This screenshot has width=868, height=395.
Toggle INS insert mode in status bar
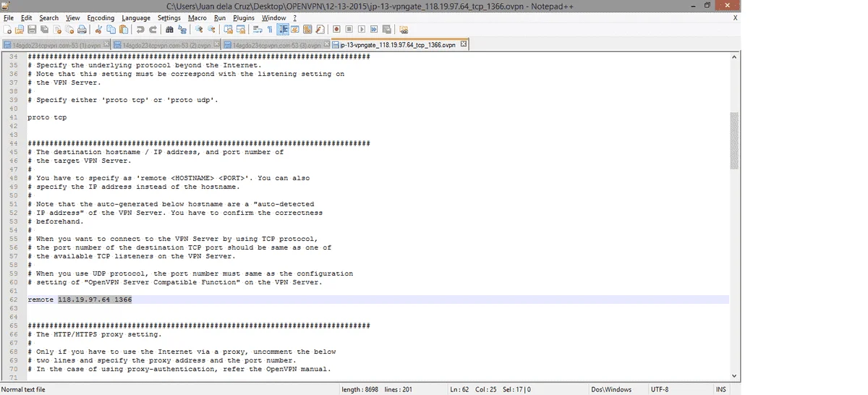(720, 389)
